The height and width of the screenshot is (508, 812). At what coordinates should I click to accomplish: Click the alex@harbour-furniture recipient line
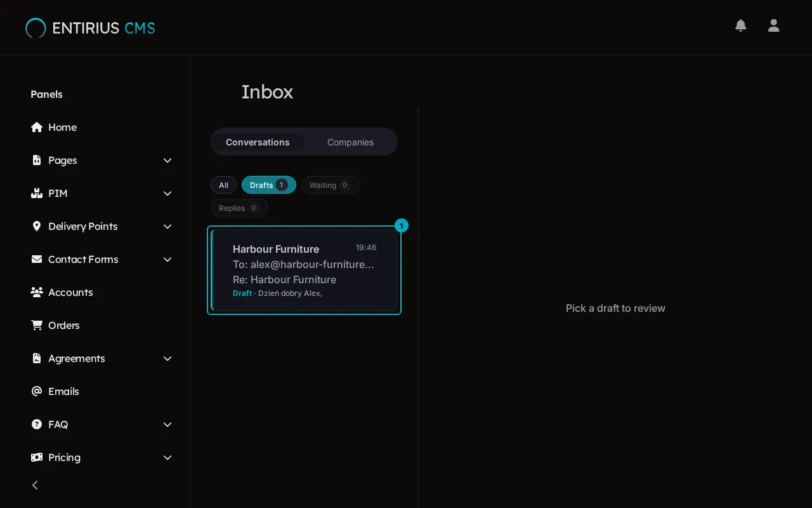pos(303,264)
